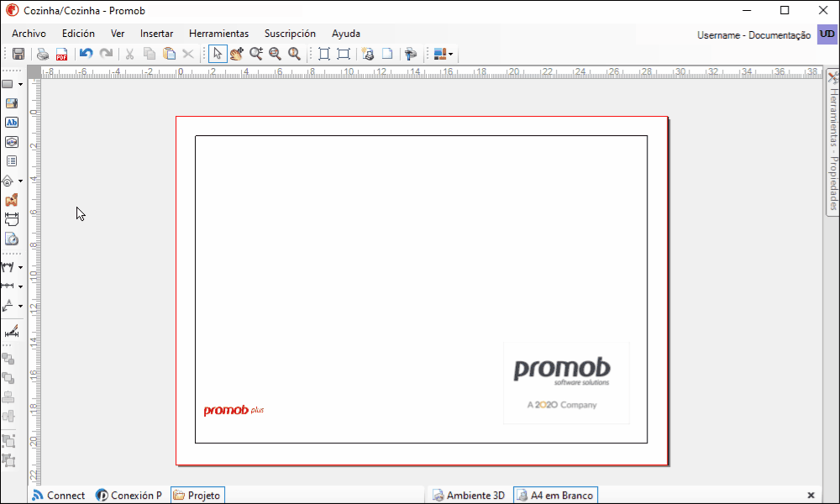840x504 pixels.
Task: Switch to the Projeto tab
Action: coord(197,496)
